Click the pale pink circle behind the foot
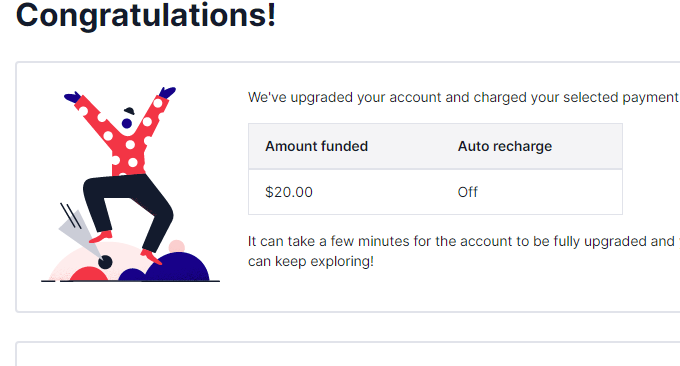The image size is (680, 366). click(x=177, y=246)
